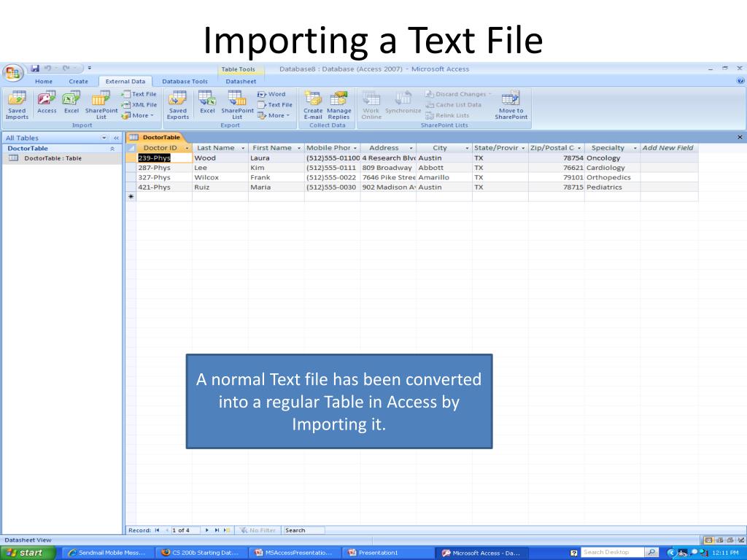Open City column dropdown arrow
Screen dimensions: 747x560
[467, 148]
